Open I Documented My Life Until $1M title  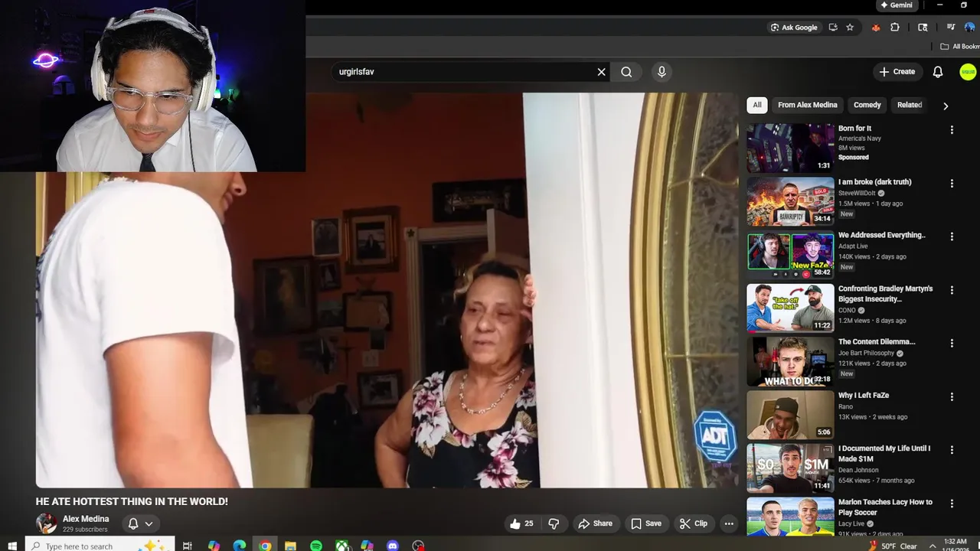[884, 454]
